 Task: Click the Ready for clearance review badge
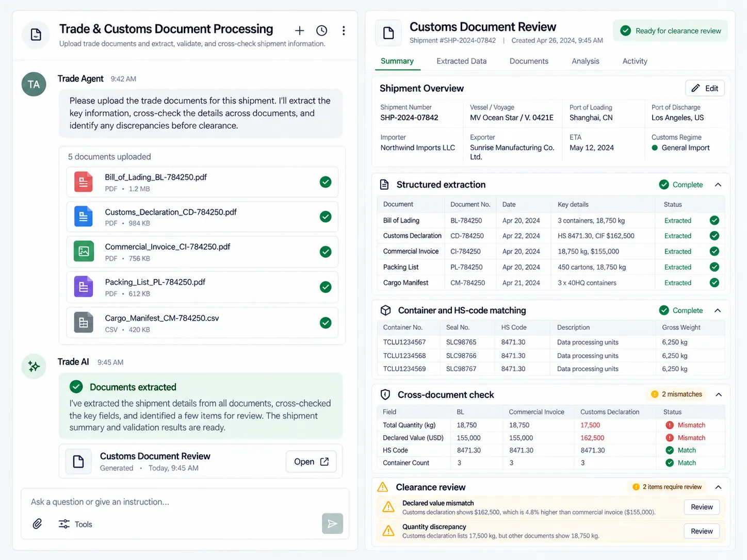[670, 31]
